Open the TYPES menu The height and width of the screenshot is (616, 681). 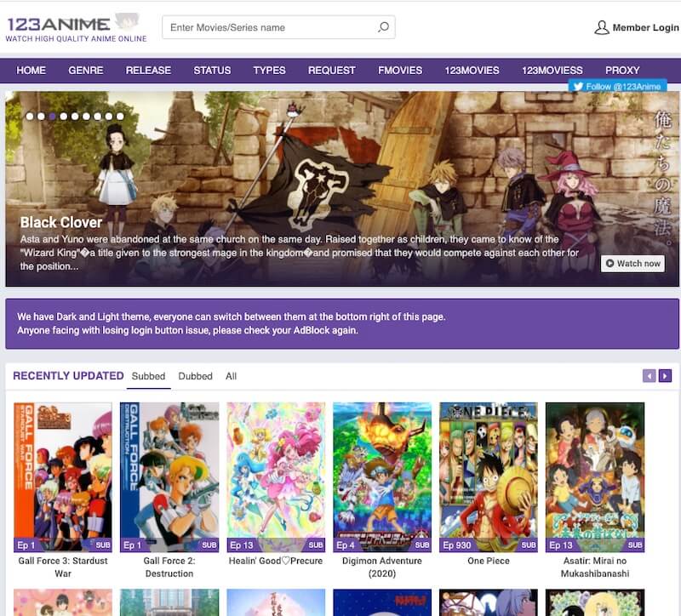(269, 71)
